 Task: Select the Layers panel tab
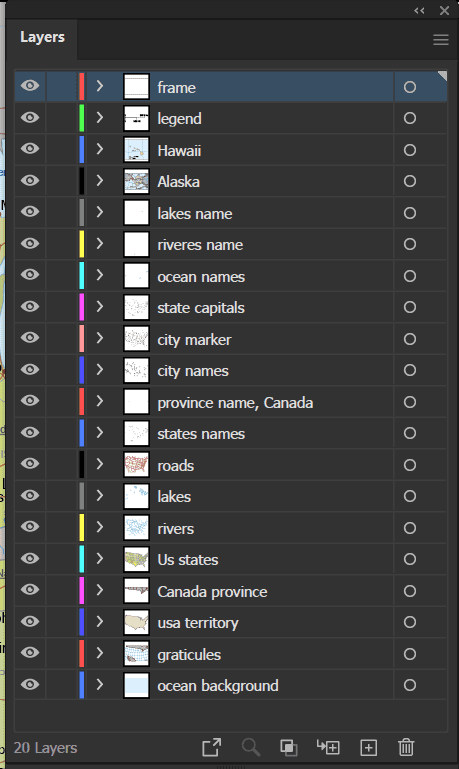point(42,38)
